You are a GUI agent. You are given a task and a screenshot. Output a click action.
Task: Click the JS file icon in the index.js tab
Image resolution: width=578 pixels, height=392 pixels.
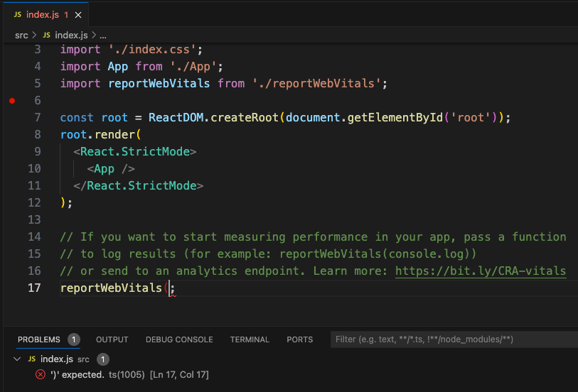17,14
